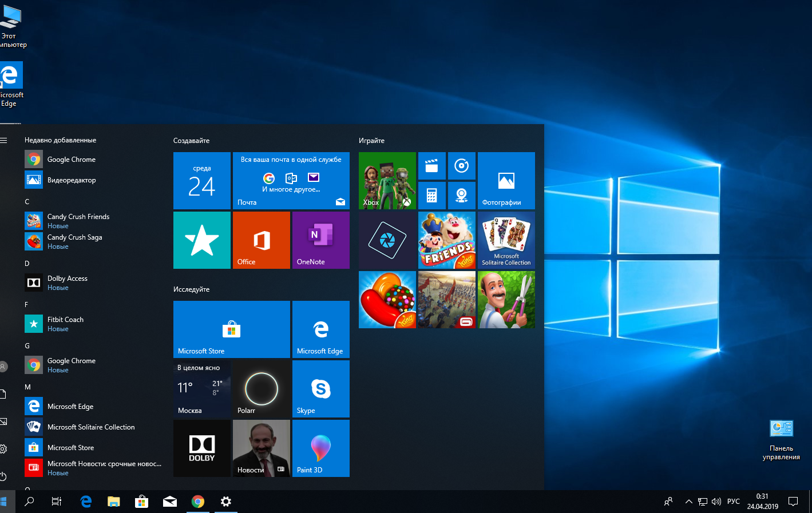812x513 pixels.
Task: Click the letter D group header
Action: tap(27, 263)
